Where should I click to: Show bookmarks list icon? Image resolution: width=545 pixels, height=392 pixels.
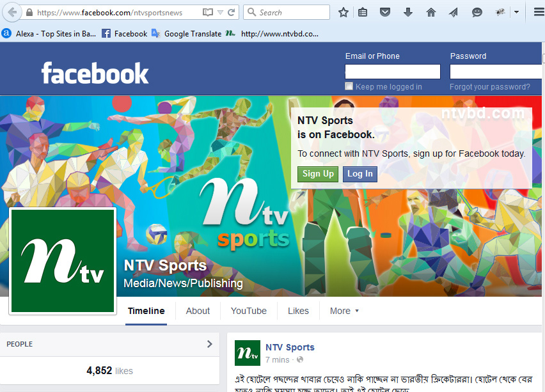click(363, 13)
